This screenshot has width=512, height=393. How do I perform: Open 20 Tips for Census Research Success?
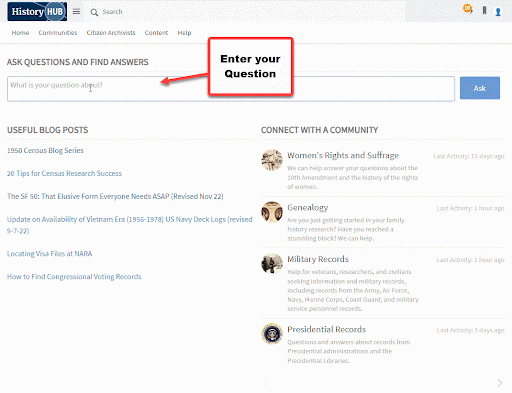click(64, 174)
